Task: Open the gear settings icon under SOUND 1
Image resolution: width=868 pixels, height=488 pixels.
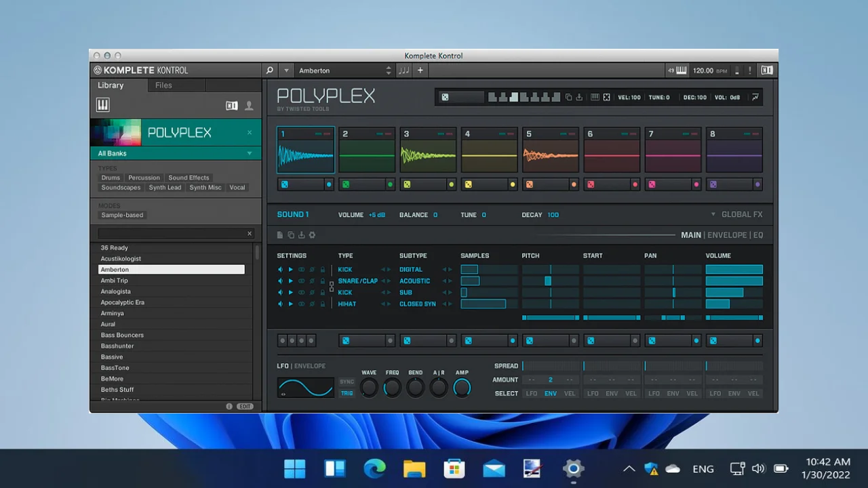Action: pyautogui.click(x=312, y=235)
